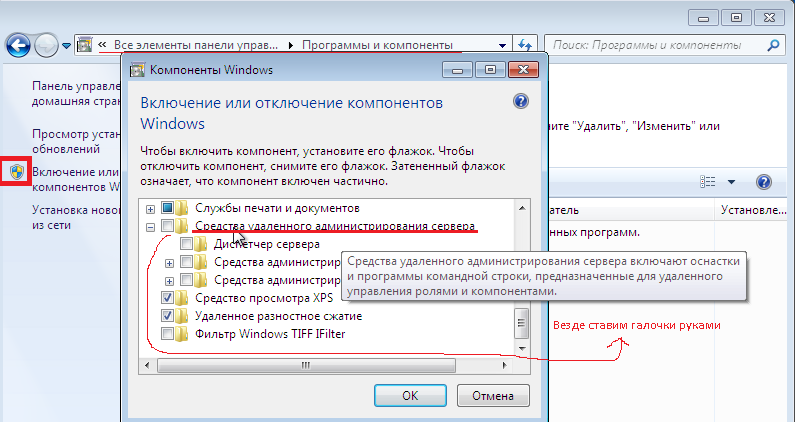795x422 pixels.
Task: Uncheck Удаленное разностное сжатие checkbox
Action: coord(167,315)
